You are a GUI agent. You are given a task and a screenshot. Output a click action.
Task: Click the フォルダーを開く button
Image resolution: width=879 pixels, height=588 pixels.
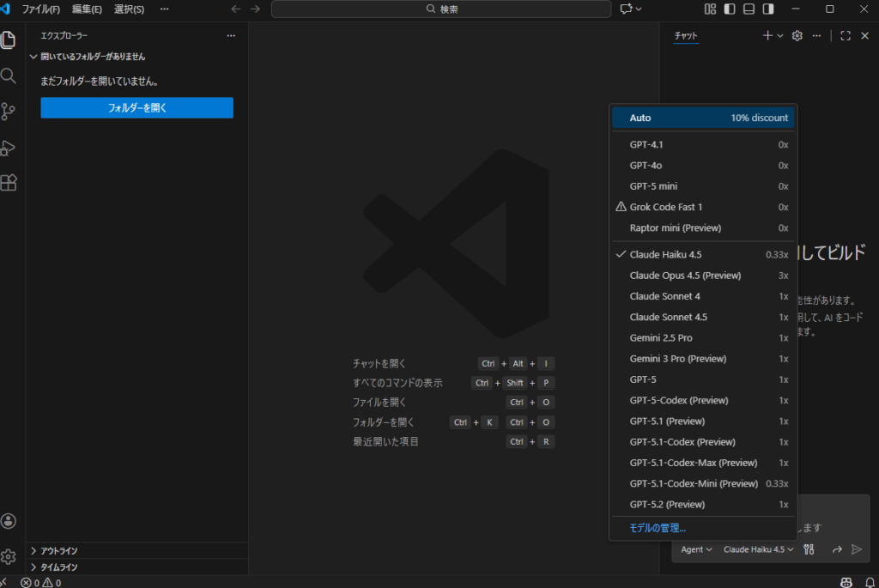click(136, 108)
